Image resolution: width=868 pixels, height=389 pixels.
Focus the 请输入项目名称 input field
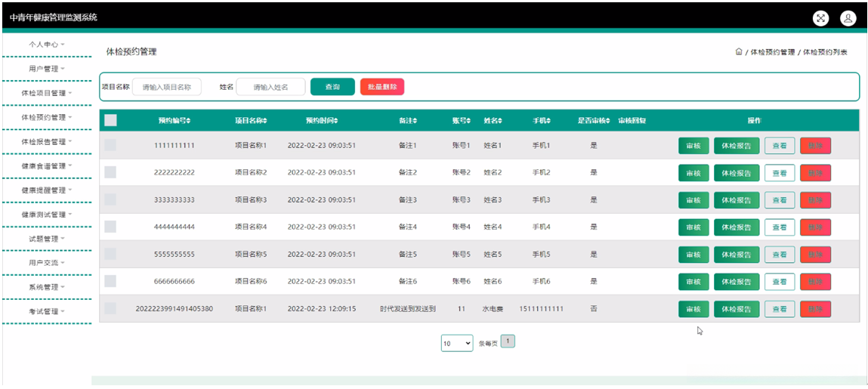tap(167, 87)
